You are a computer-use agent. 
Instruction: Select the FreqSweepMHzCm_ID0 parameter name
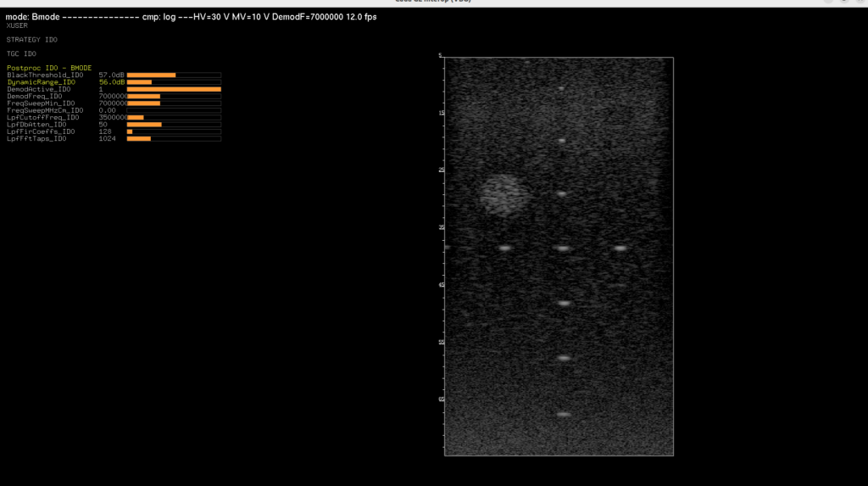tap(45, 111)
